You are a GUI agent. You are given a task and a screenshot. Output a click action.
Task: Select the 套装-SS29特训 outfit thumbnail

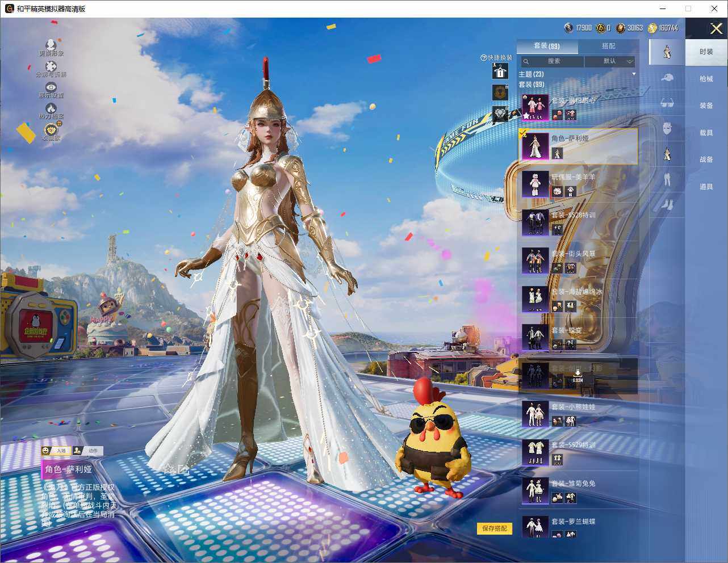tap(535, 452)
